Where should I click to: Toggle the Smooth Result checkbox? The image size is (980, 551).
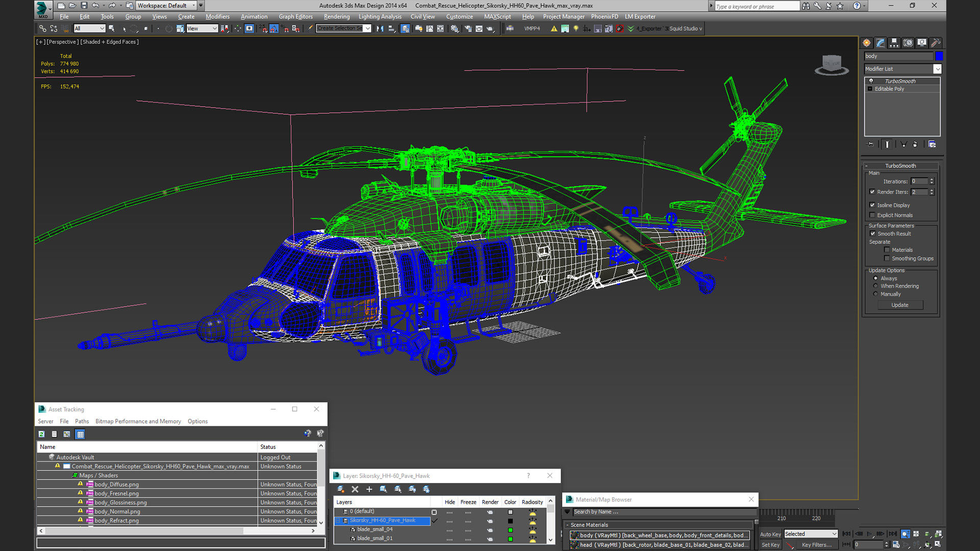tap(873, 234)
